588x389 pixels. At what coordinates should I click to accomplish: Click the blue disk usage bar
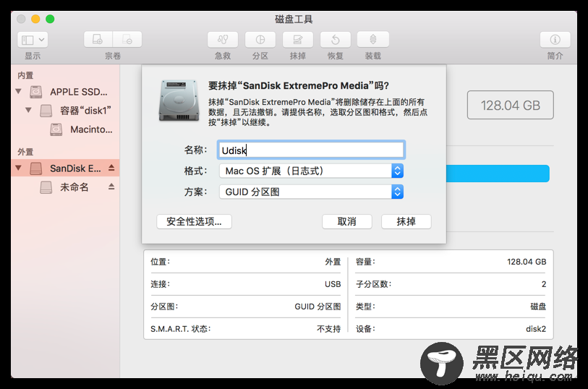(498, 174)
